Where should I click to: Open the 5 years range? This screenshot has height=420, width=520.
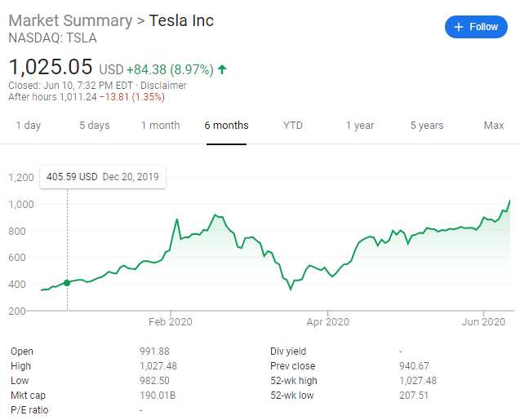point(426,126)
